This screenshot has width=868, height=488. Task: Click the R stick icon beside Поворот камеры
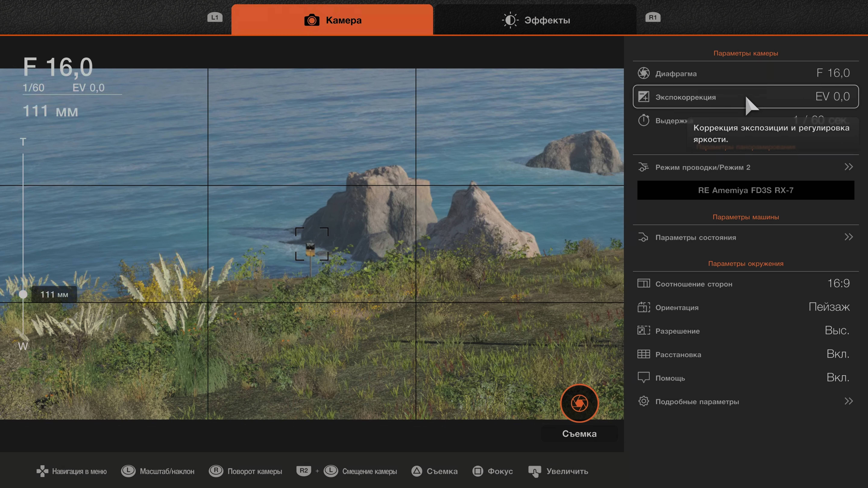(216, 471)
